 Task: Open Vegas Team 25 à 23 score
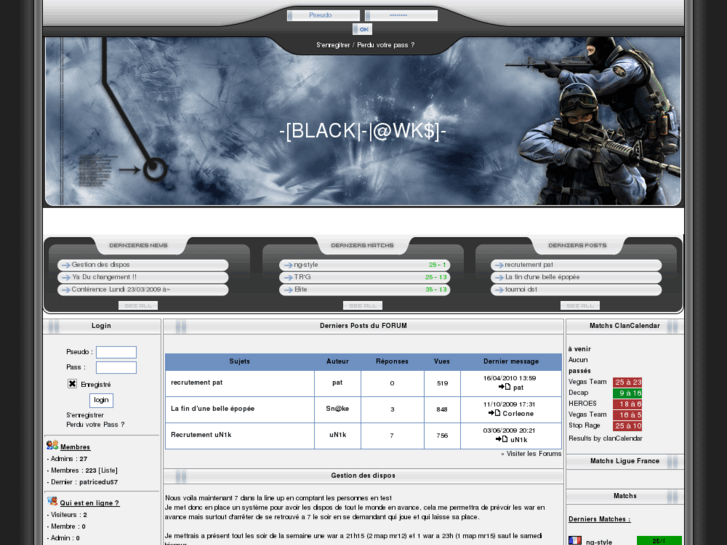pyautogui.click(x=627, y=382)
